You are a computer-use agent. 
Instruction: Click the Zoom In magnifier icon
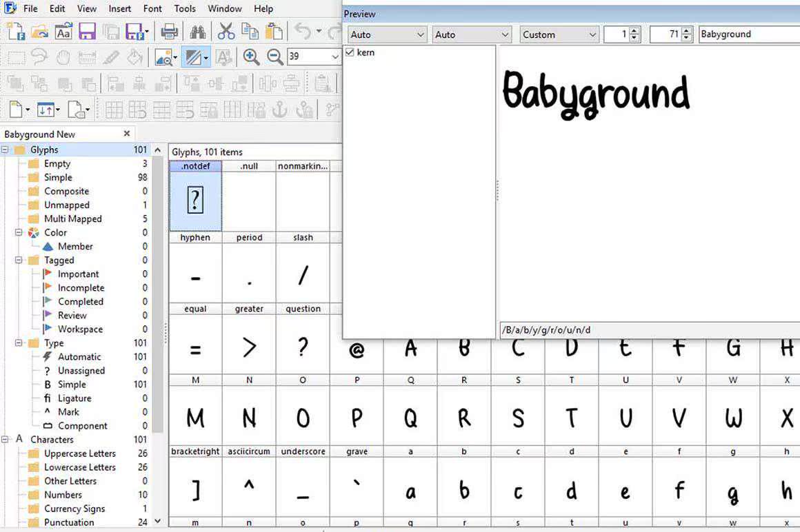point(251,57)
